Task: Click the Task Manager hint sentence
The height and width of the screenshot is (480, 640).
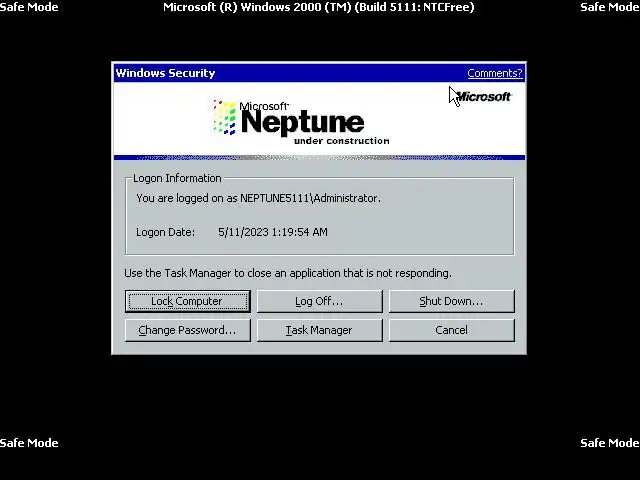Action: pos(288,273)
